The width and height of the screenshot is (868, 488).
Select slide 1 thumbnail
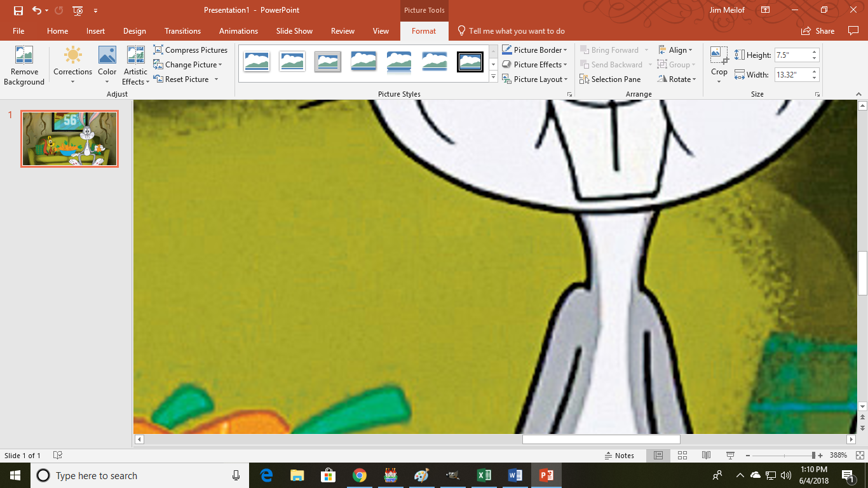[x=69, y=139]
